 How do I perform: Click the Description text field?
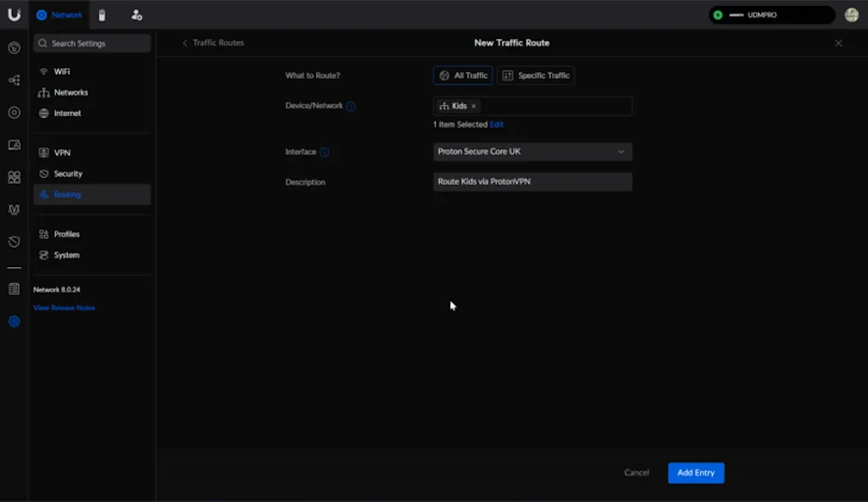(x=532, y=181)
